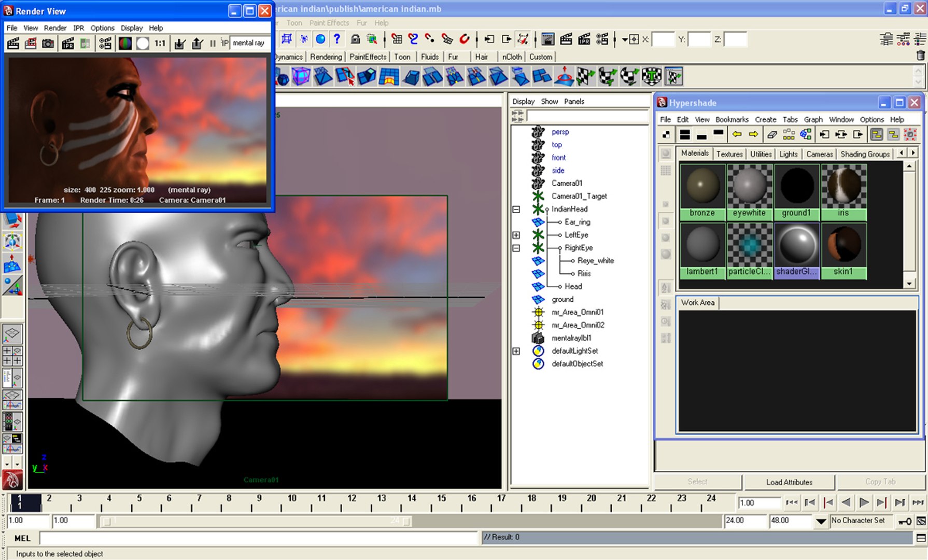The image size is (928, 560).
Task: Switch to the Textures tab in Hypershade
Action: [x=729, y=154]
